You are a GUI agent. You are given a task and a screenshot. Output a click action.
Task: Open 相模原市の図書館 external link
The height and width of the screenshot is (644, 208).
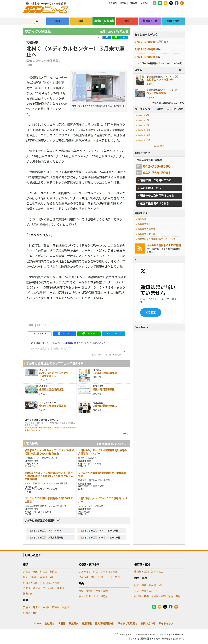[x=146, y=229]
